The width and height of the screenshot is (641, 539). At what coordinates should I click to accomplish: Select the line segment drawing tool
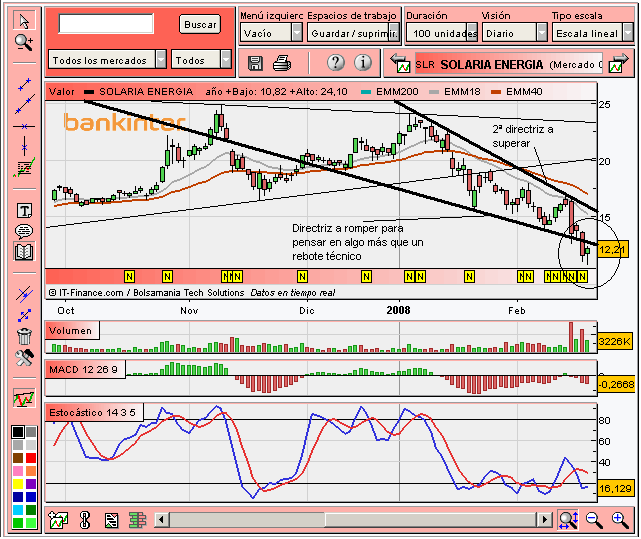pos(24,84)
